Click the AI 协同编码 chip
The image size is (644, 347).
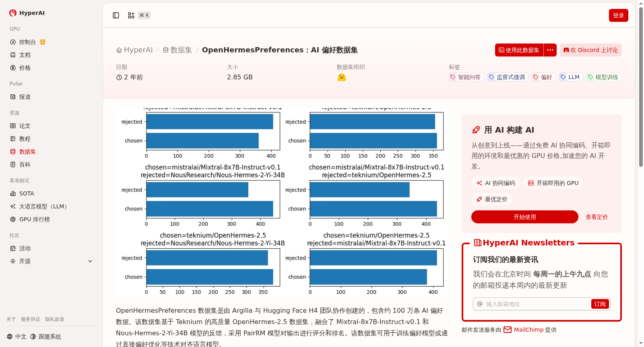(x=496, y=183)
